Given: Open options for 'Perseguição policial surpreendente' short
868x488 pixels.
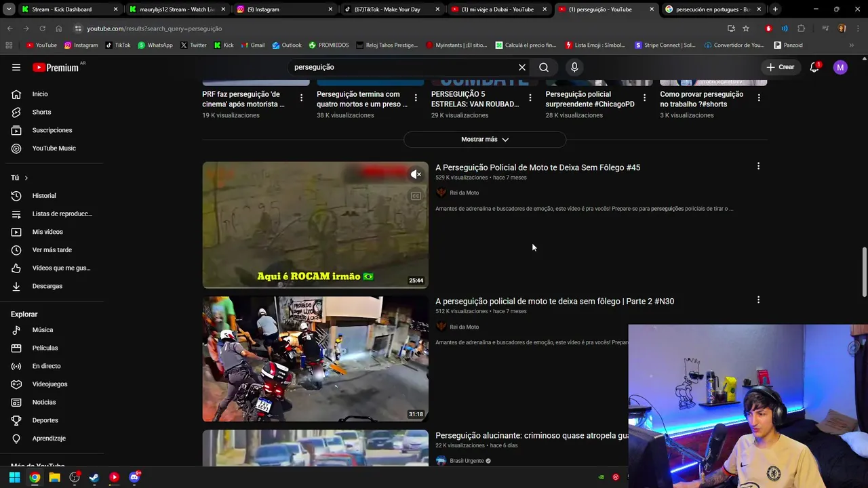Looking at the screenshot, I should click(x=644, y=98).
